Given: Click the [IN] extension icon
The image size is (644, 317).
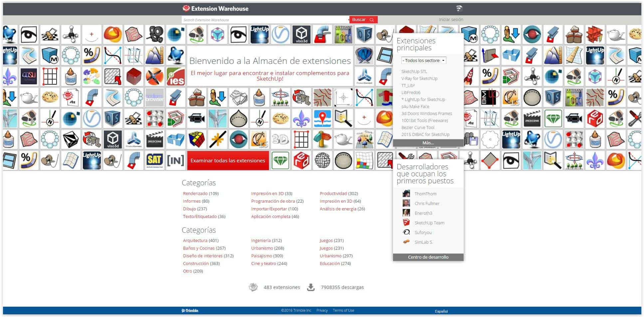Looking at the screenshot, I should (176, 160).
